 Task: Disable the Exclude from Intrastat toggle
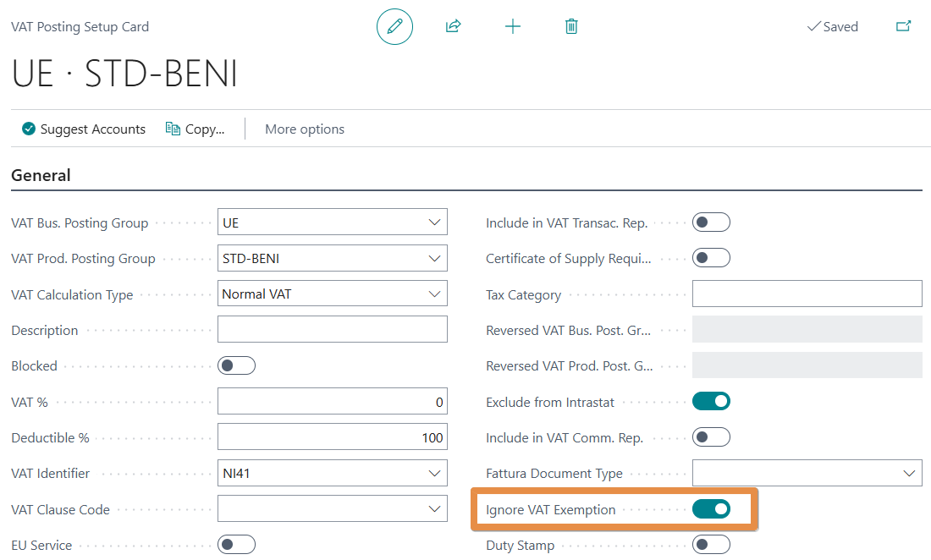pyautogui.click(x=711, y=402)
